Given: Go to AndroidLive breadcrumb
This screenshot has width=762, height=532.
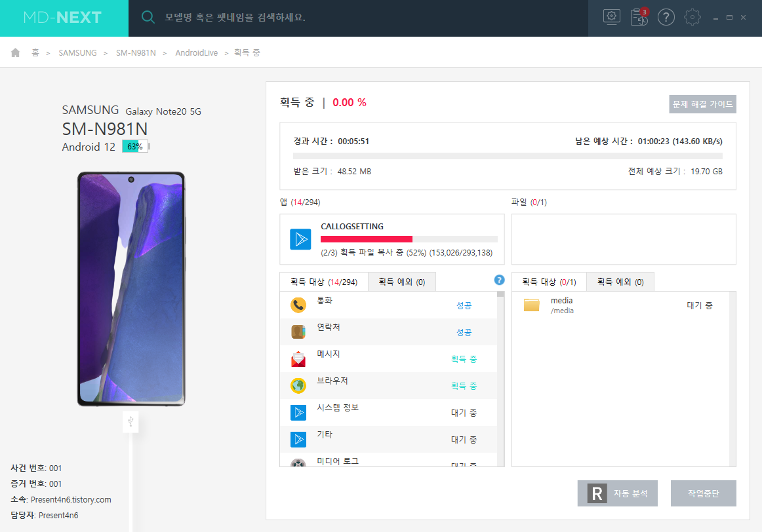Looking at the screenshot, I should pos(196,52).
